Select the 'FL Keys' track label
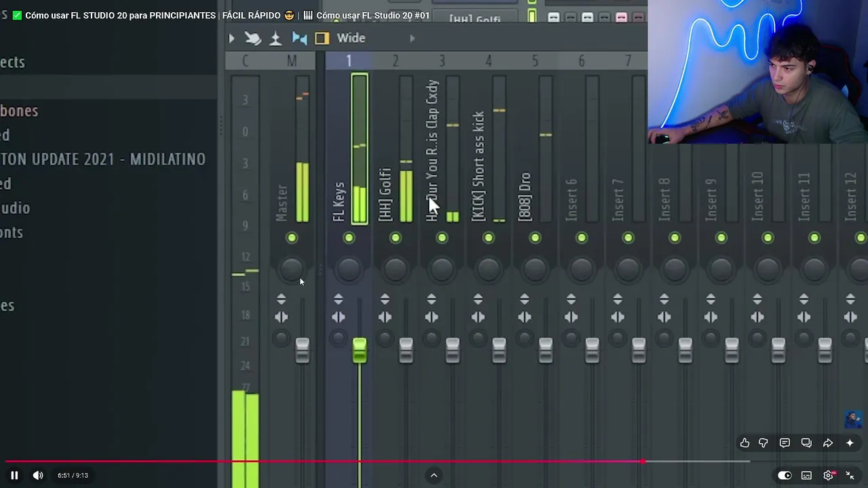Image resolution: width=868 pixels, height=488 pixels. tap(339, 201)
